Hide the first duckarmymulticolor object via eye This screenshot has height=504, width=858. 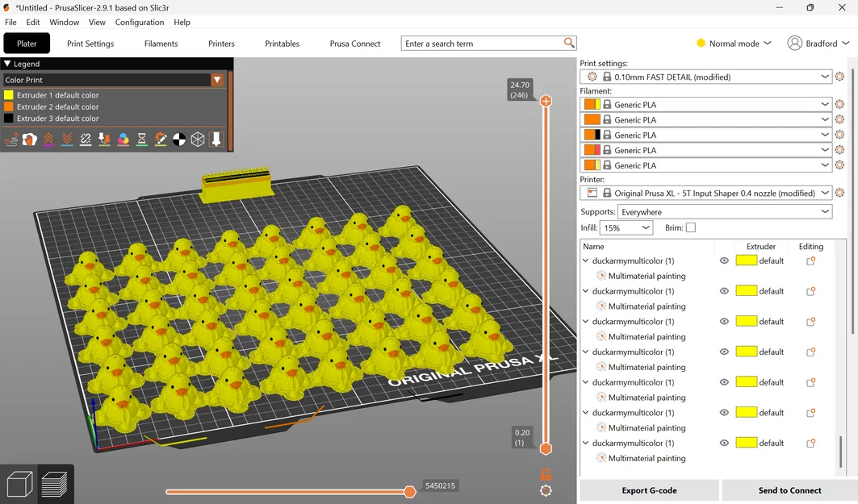tap(724, 260)
